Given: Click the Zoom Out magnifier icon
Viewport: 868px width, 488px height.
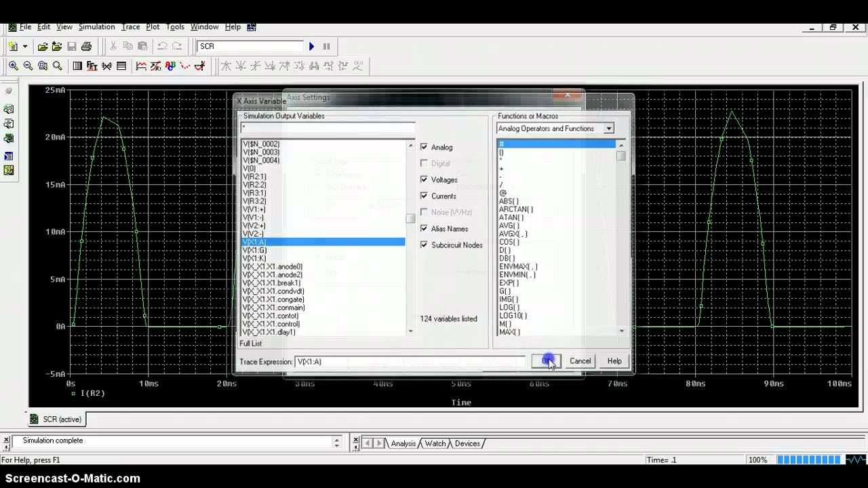Looking at the screenshot, I should tap(28, 66).
